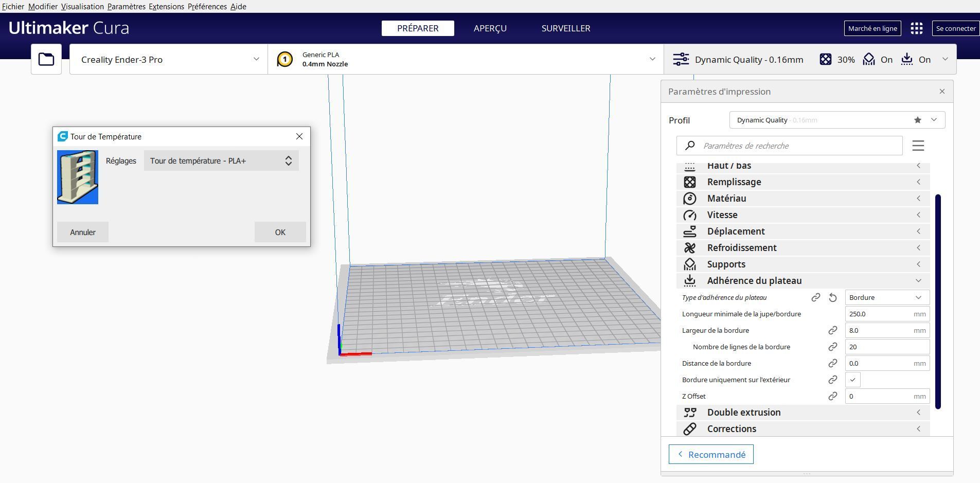Click the Remplissage infill icon
The image size is (980, 483).
(690, 182)
